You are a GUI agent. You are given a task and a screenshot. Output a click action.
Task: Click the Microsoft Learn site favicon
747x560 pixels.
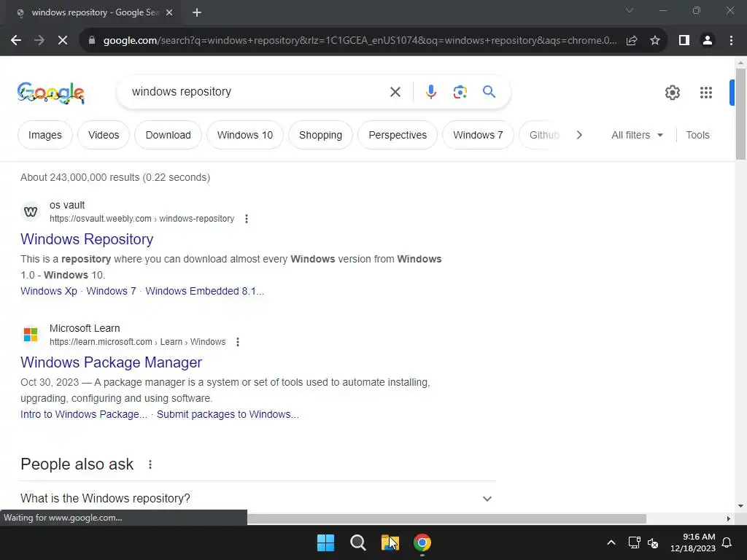tap(31, 334)
